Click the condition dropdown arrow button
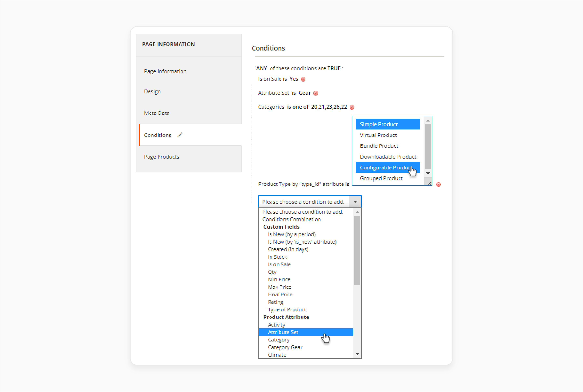Screen dimensions: 583x392 355,202
